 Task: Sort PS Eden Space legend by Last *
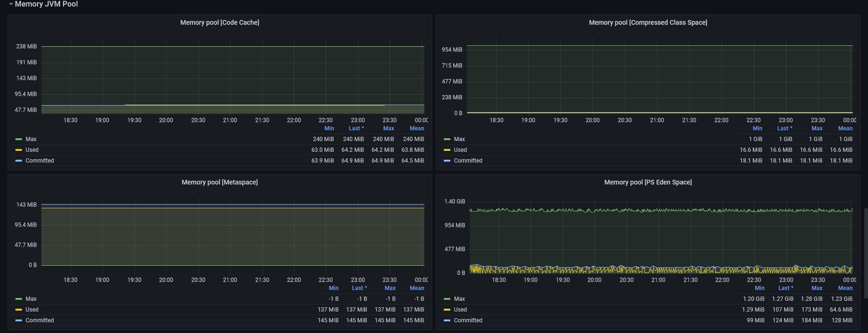(786, 288)
